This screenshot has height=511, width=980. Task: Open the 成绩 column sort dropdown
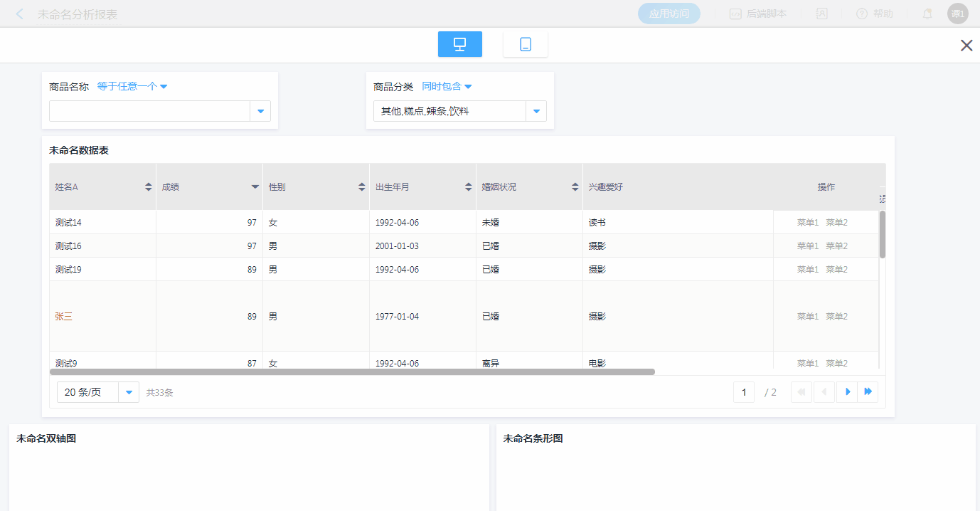click(x=255, y=187)
